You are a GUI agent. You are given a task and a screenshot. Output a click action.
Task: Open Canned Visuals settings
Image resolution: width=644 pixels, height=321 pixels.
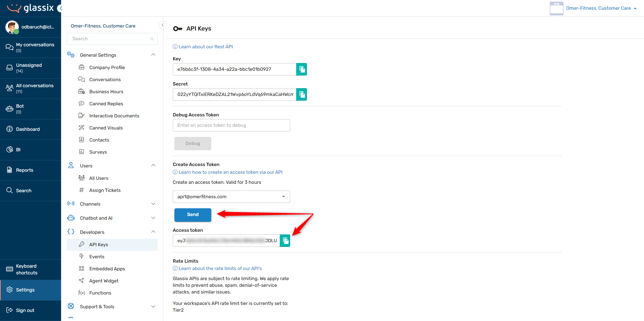tap(112, 128)
